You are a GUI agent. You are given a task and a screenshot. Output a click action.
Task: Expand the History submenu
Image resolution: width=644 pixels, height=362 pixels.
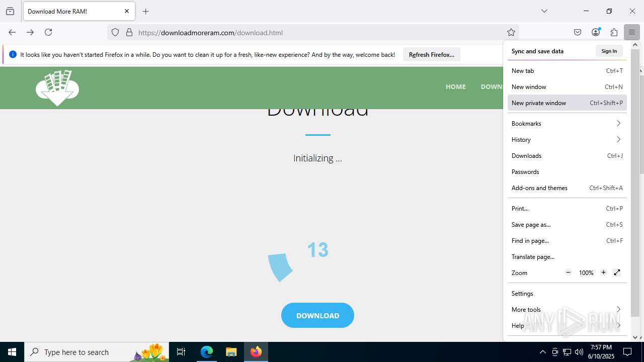[x=567, y=140]
